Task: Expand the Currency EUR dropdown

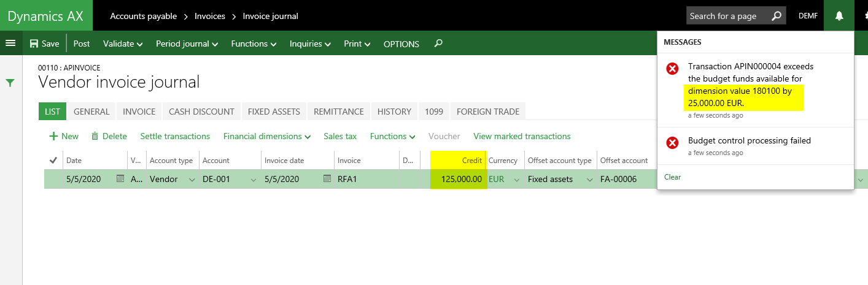Action: (516, 180)
